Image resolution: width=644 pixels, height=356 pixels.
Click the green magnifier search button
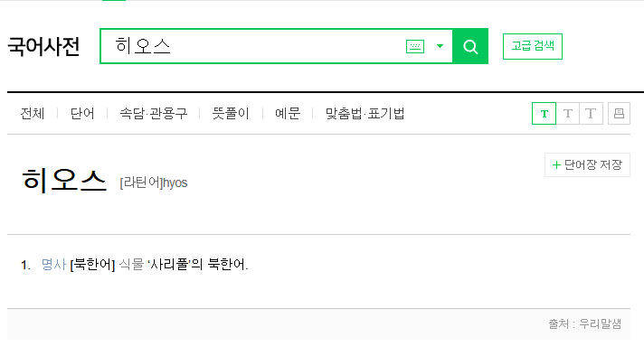click(x=470, y=46)
